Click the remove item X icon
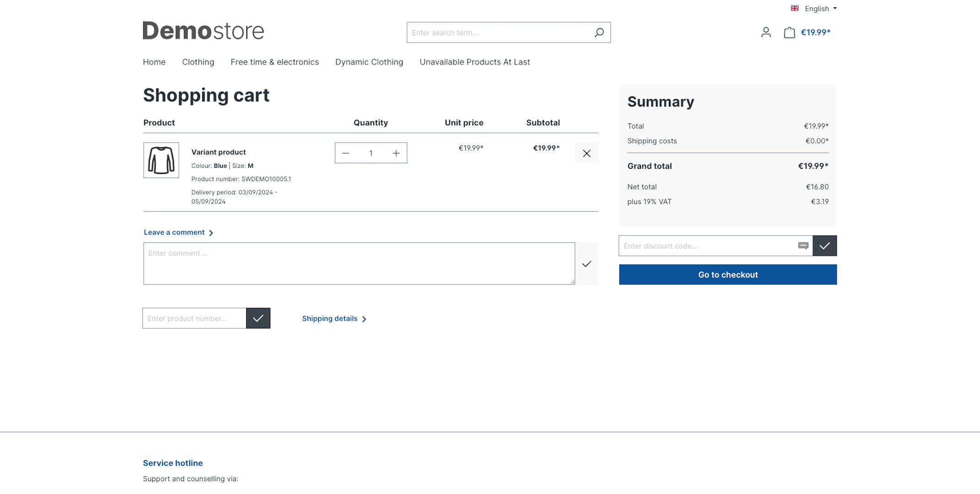This screenshot has height=494, width=980. pos(586,153)
